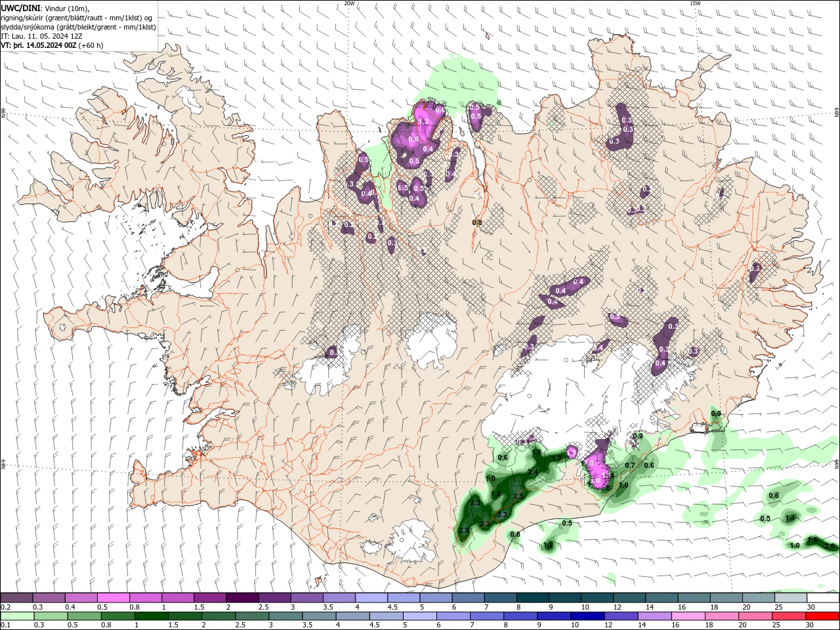Click the '30' label under the snow scale
Viewport: 840px width, 630px height.
point(811,607)
